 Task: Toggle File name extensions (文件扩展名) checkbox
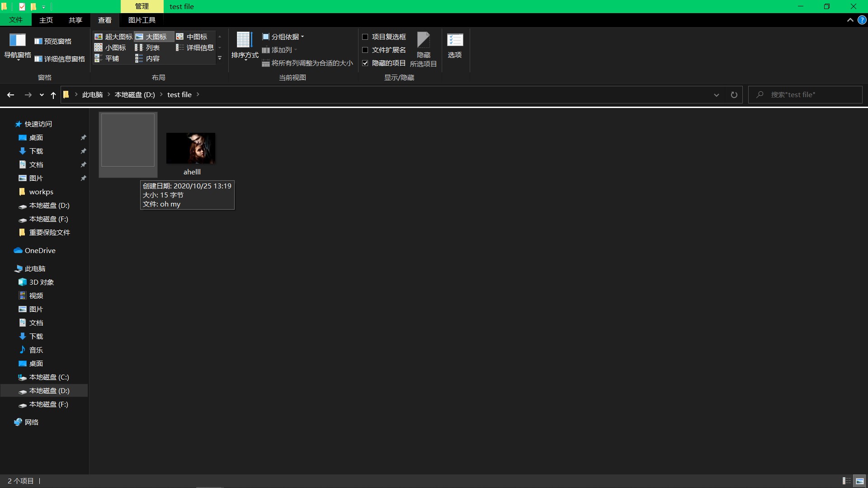pyautogui.click(x=365, y=50)
